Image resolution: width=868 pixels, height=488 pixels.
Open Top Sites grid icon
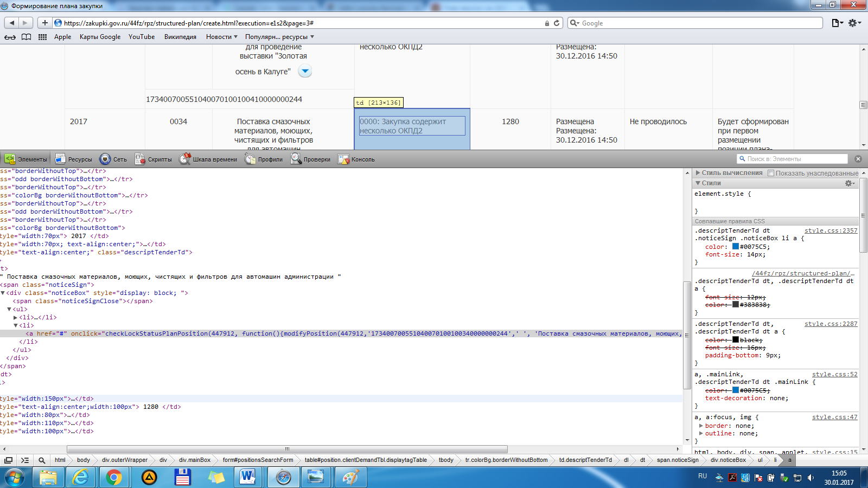(42, 37)
